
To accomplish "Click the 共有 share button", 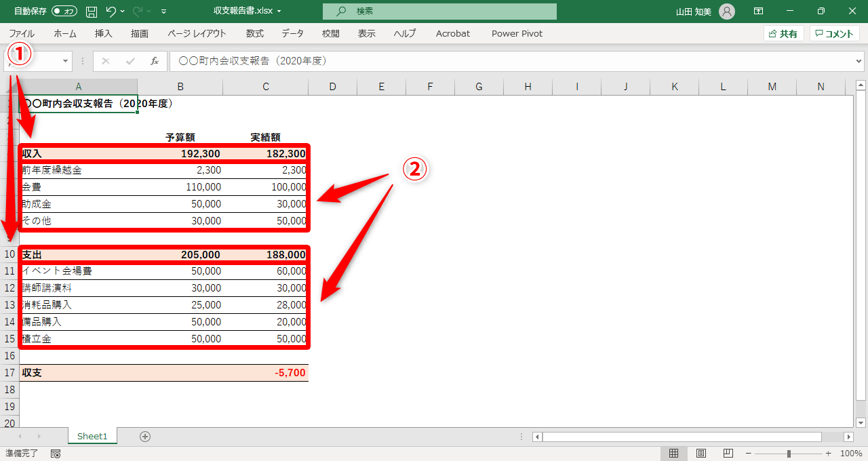I will coord(783,34).
